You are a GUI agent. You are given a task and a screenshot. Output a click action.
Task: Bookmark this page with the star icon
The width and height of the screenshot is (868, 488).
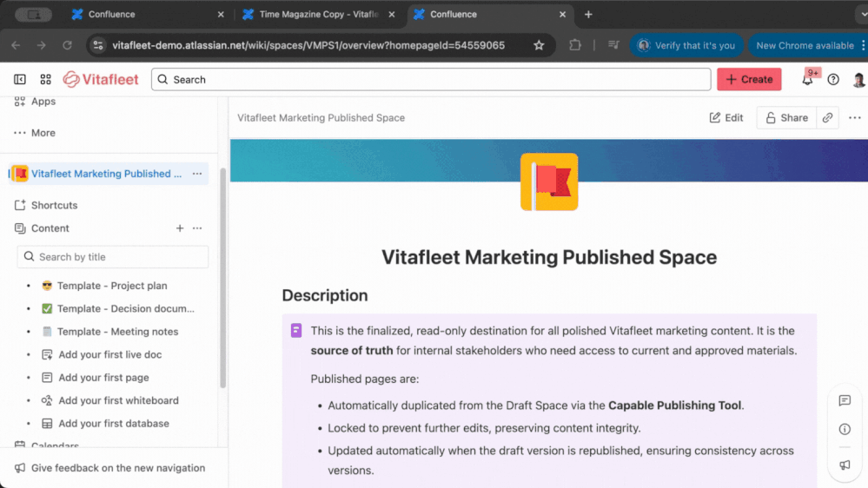point(539,45)
